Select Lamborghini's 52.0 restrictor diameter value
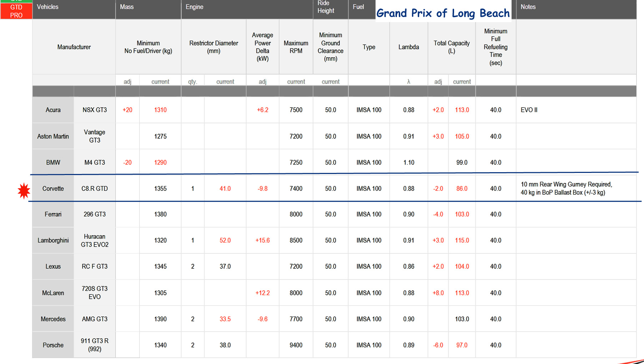Screen dimensions: 644x364 (x=225, y=241)
